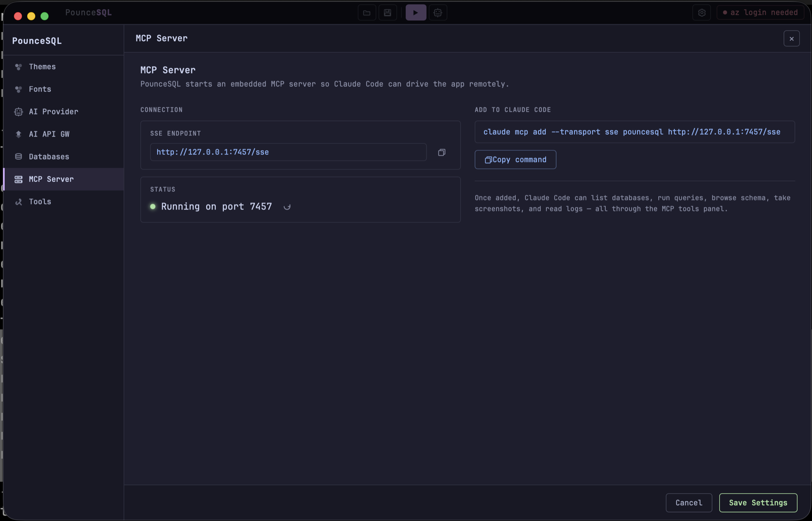Screen dimensions: 812x521
Task: Click the Copy command button
Action: click(515, 160)
